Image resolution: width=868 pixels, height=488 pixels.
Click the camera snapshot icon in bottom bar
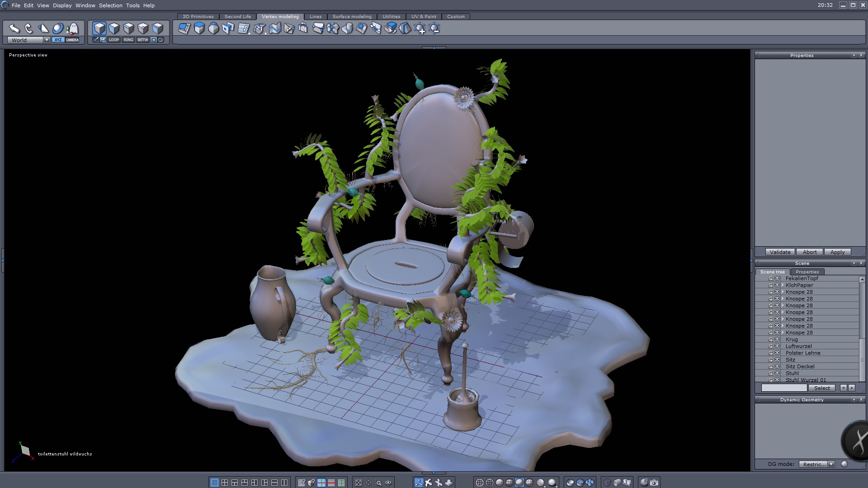pyautogui.click(x=654, y=483)
